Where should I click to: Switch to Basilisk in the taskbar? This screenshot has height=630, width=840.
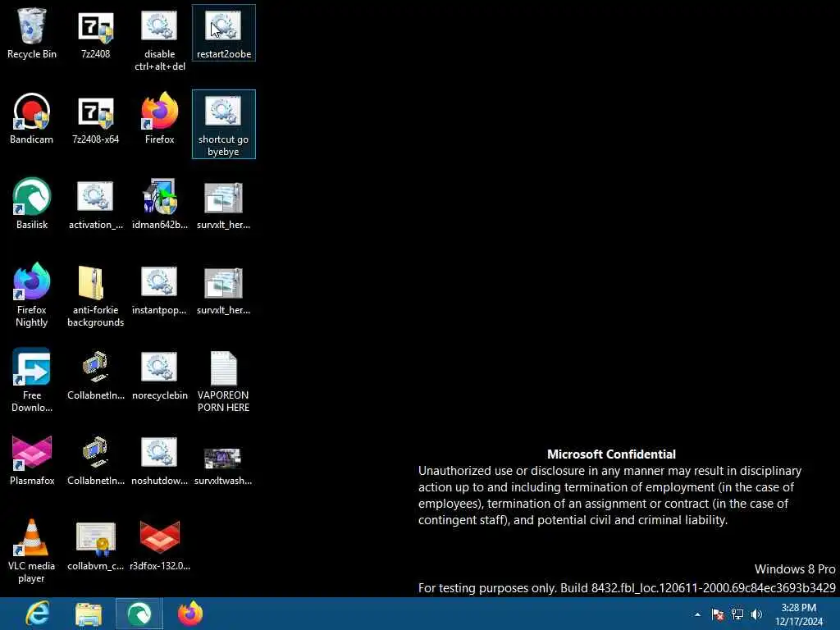pyautogui.click(x=139, y=614)
